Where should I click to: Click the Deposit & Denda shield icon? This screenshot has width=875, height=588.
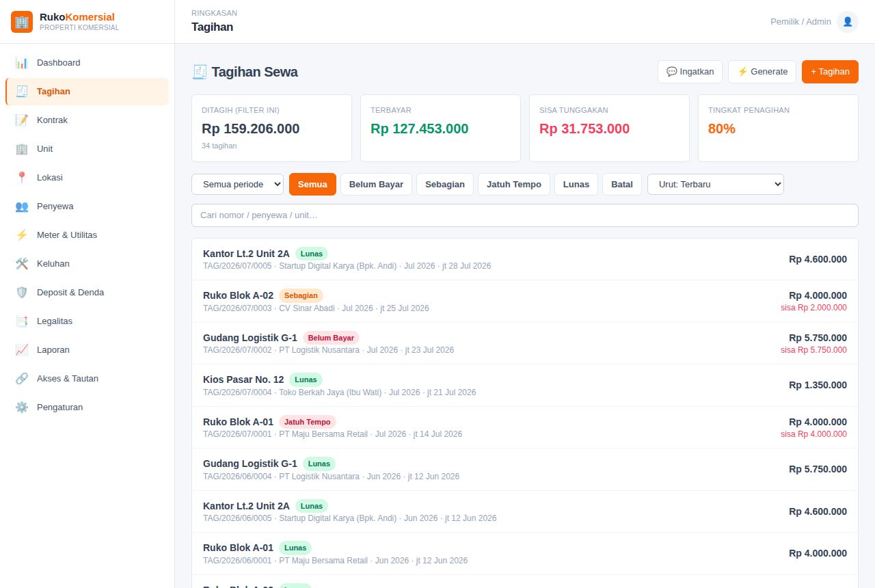point(22,293)
